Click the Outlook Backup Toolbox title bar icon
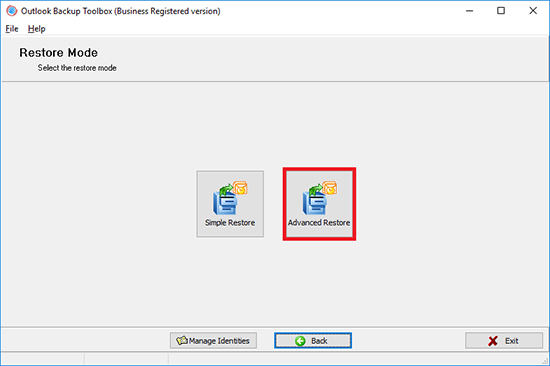550x366 pixels. click(12, 11)
